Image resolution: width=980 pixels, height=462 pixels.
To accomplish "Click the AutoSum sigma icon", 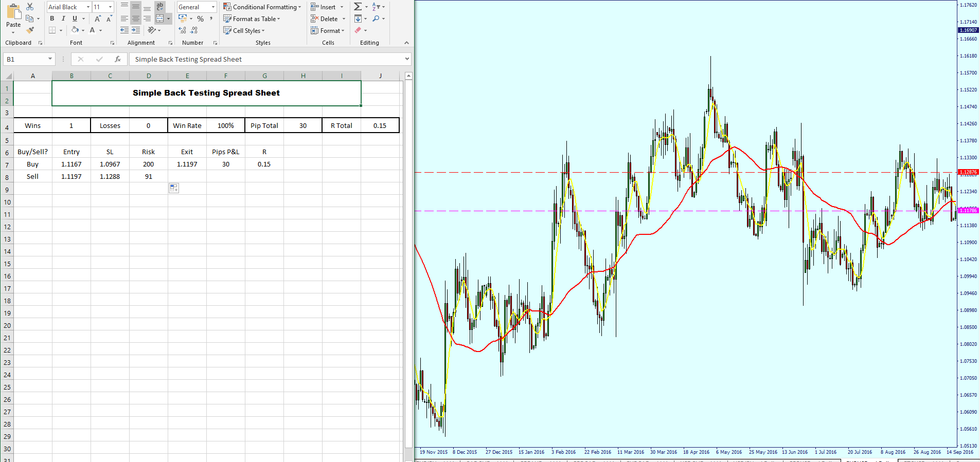I will click(358, 7).
